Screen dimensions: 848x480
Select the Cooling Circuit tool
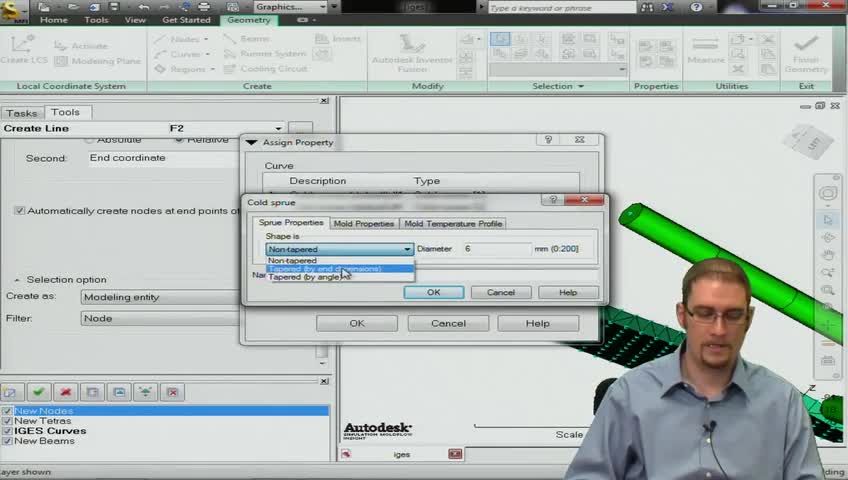point(266,69)
